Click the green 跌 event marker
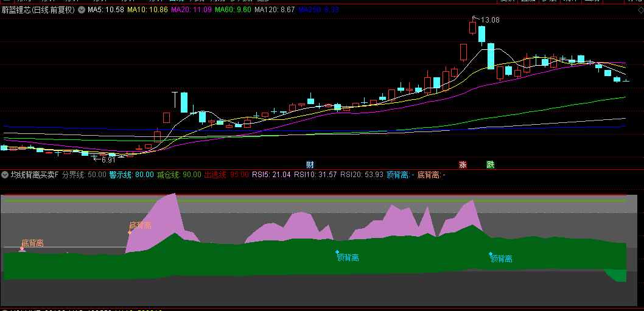The image size is (644, 311). pyautogui.click(x=491, y=165)
